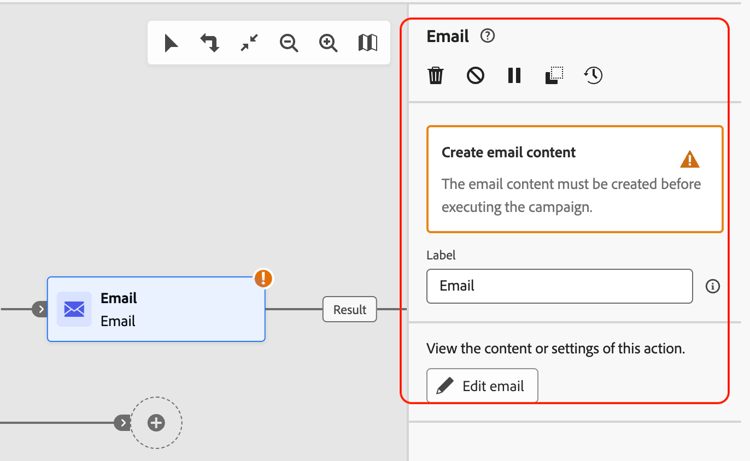Copy the Email activity
This screenshot has height=461, width=750.
[554, 76]
